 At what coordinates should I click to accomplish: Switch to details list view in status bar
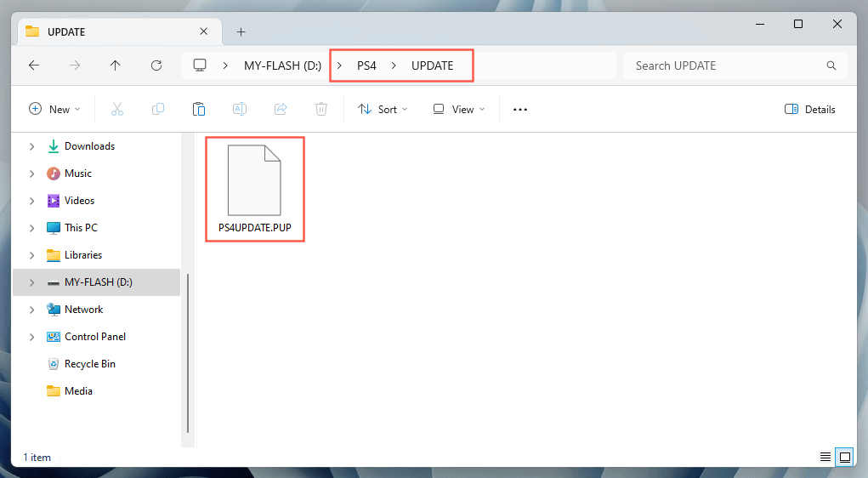tap(825, 458)
